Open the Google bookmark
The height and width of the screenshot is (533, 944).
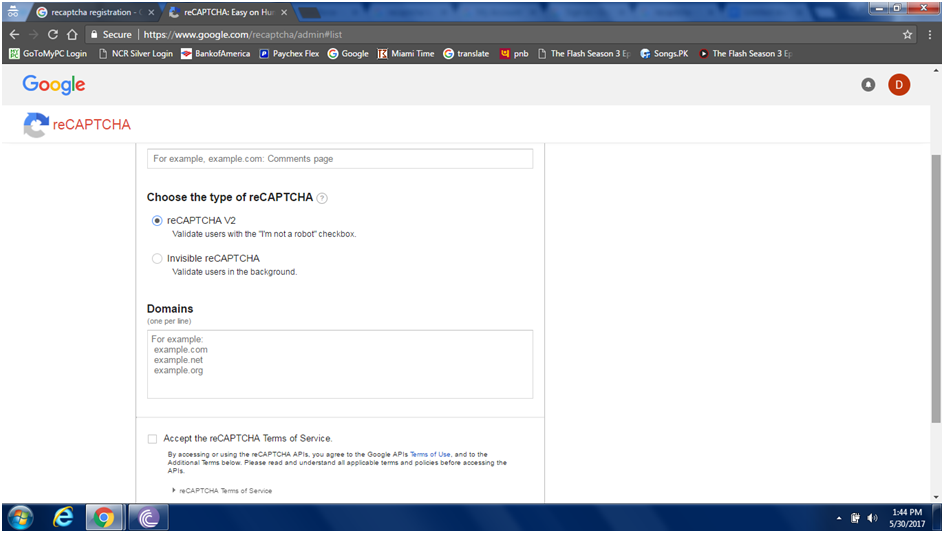(x=348, y=54)
